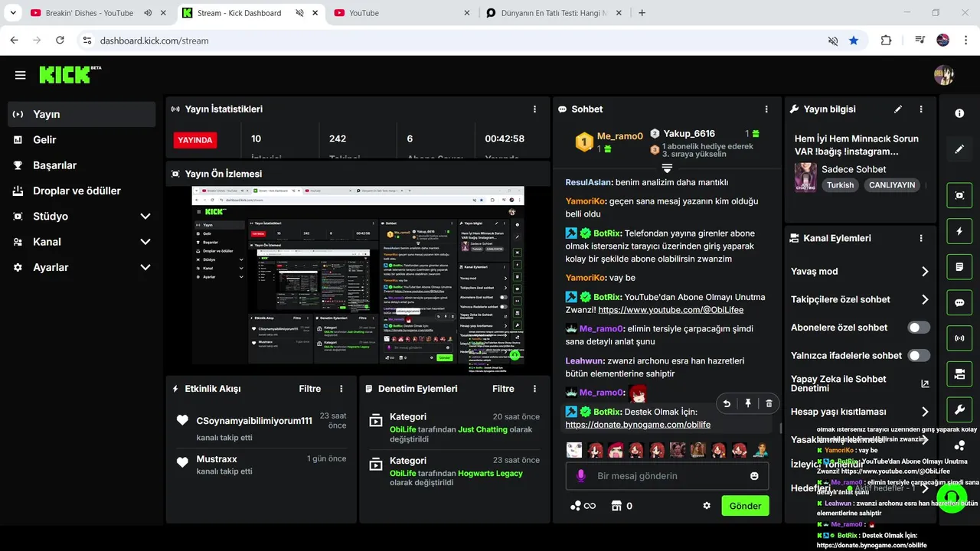This screenshot has height=551, width=980.
Task: Open the donate.bynogame.com/obilife link
Action: (638, 425)
